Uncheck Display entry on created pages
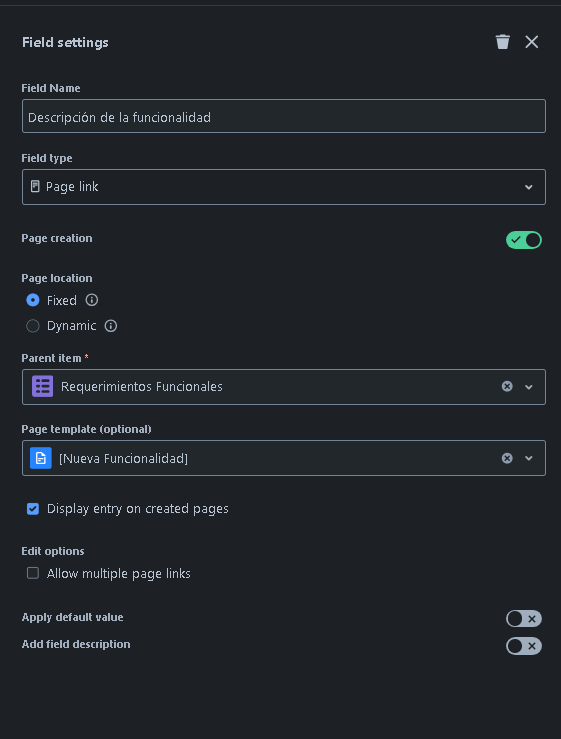561x739 pixels. [x=33, y=509]
